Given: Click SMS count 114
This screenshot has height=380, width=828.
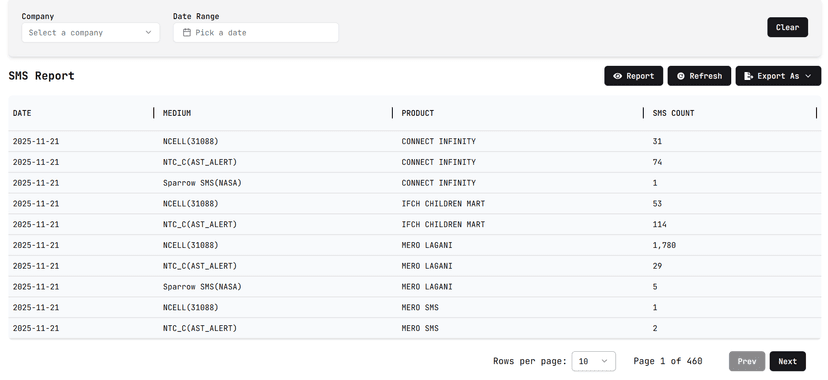Looking at the screenshot, I should click(x=660, y=224).
